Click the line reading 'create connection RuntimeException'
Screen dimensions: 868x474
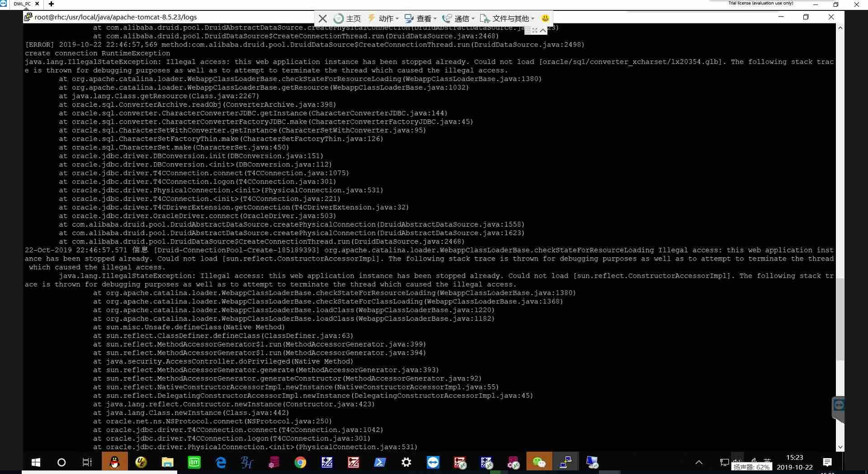98,53
